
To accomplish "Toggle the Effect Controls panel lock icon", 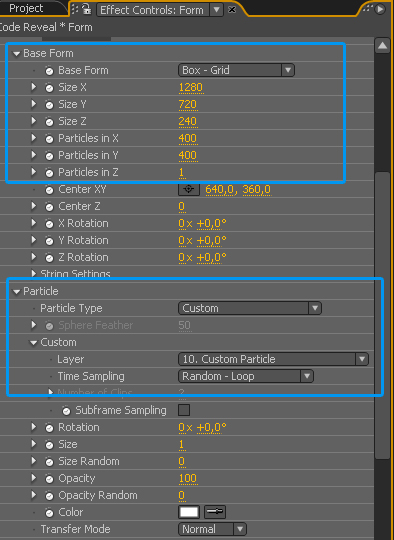I will (x=87, y=10).
